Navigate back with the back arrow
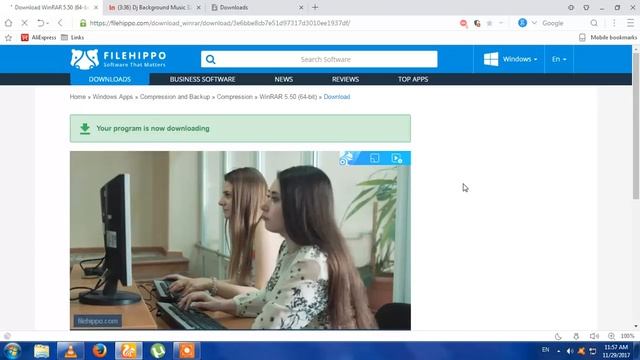This screenshot has height=360, width=640. point(60,23)
